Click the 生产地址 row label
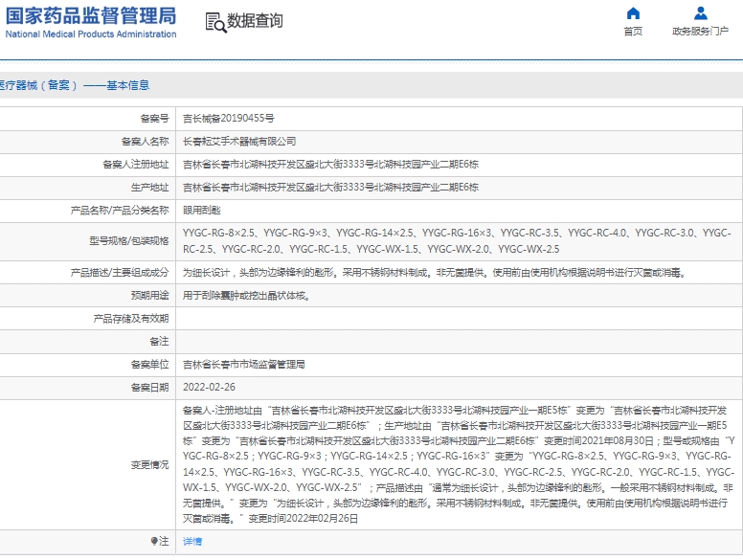 click(x=149, y=187)
